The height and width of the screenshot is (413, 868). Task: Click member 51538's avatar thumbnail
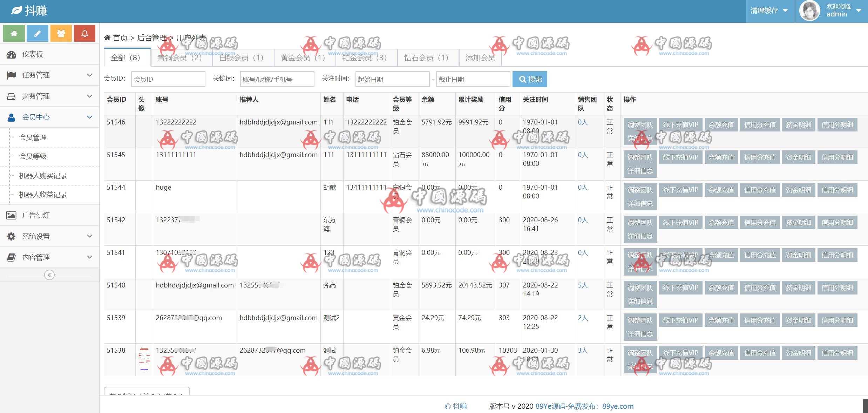pos(144,359)
